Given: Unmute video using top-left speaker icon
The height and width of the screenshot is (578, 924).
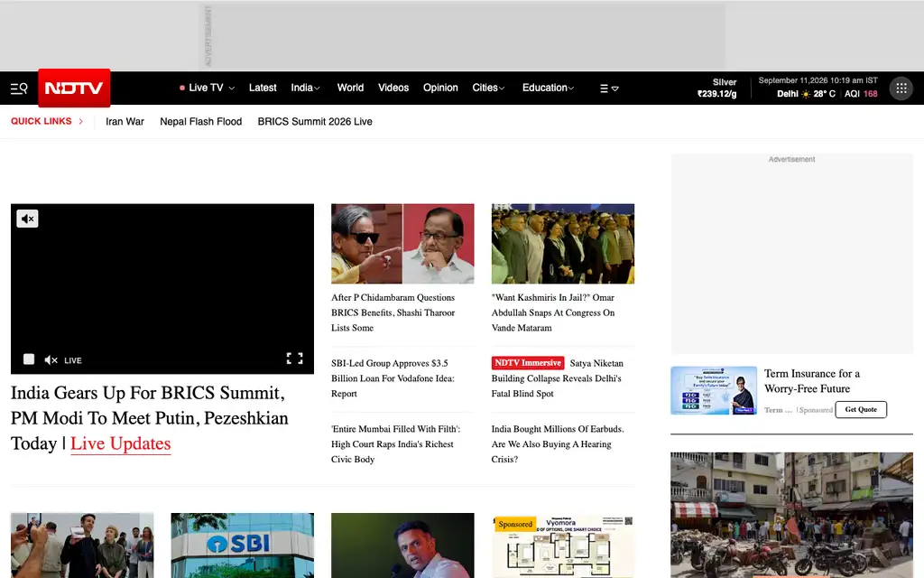Looking at the screenshot, I should [27, 219].
